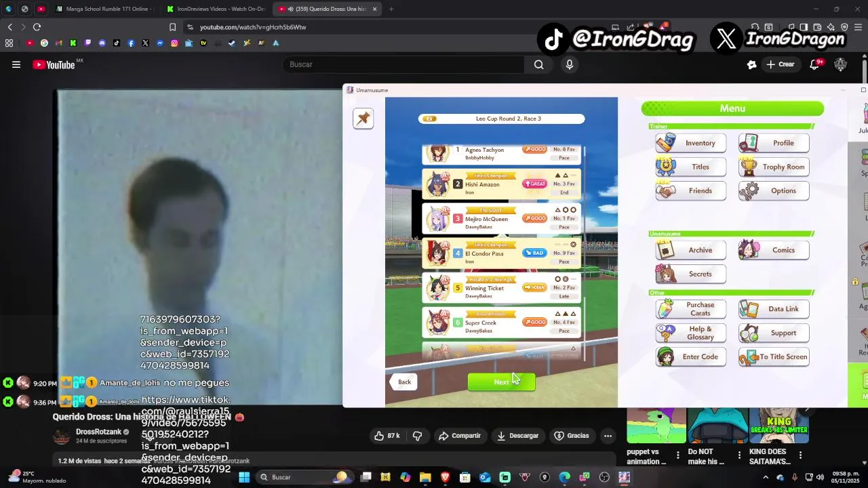Switch to Manga School Rumble 171 tab
This screenshot has width=868, height=488.
point(104,9)
